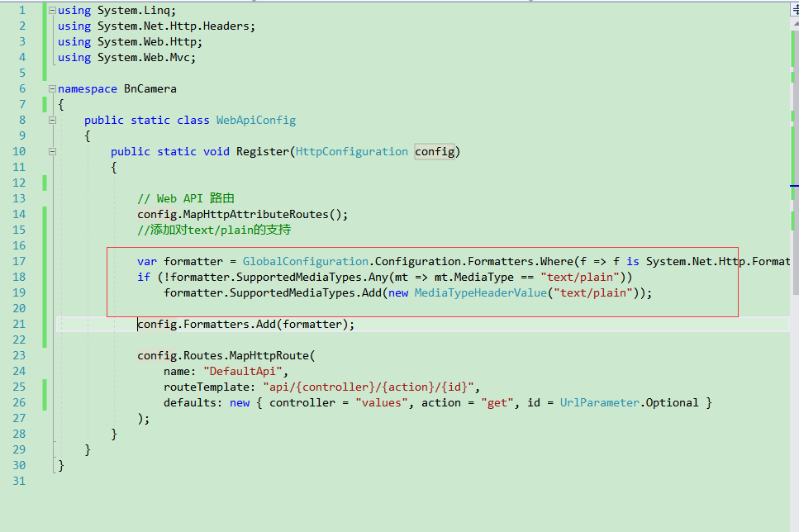Image resolution: width=799 pixels, height=532 pixels.
Task: Click the // Web API comment line
Action: tap(185, 199)
